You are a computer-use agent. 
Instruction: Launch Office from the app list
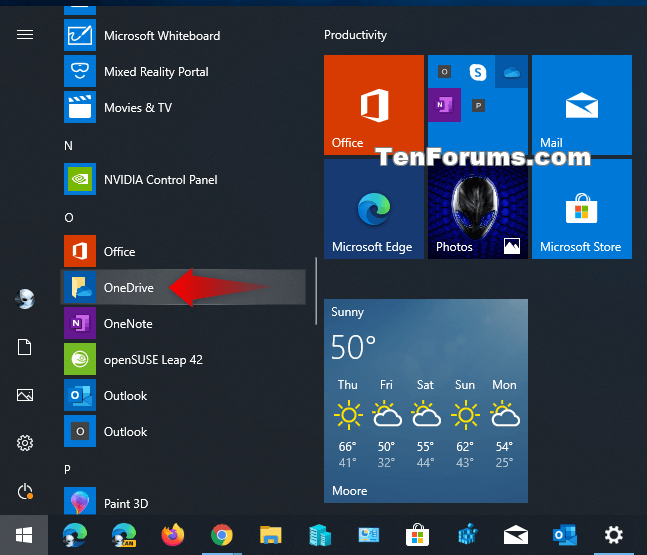[184, 251]
